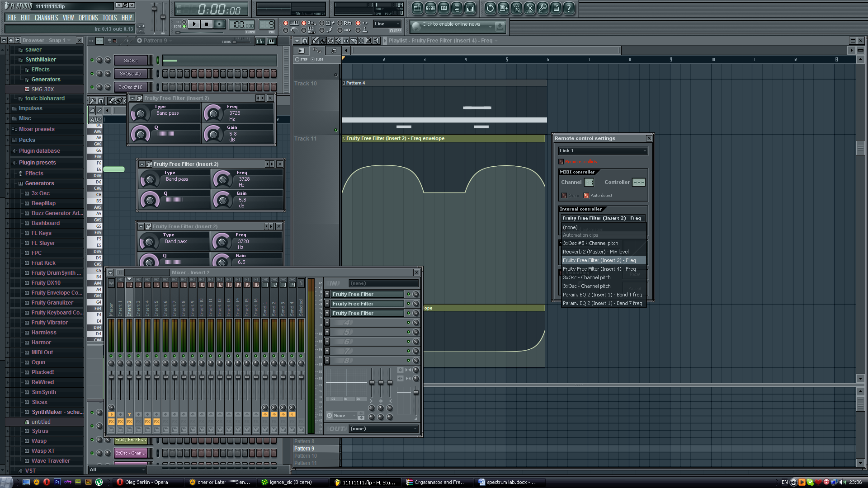Viewport: 868px width, 488px height.
Task: Select the Paint brush tool in Playlist
Action: pyautogui.click(x=323, y=41)
